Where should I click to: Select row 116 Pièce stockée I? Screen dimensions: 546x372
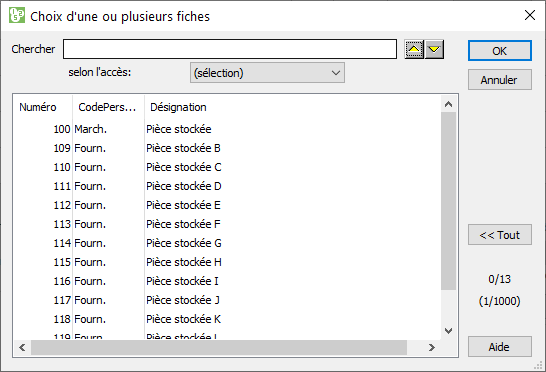(227, 281)
